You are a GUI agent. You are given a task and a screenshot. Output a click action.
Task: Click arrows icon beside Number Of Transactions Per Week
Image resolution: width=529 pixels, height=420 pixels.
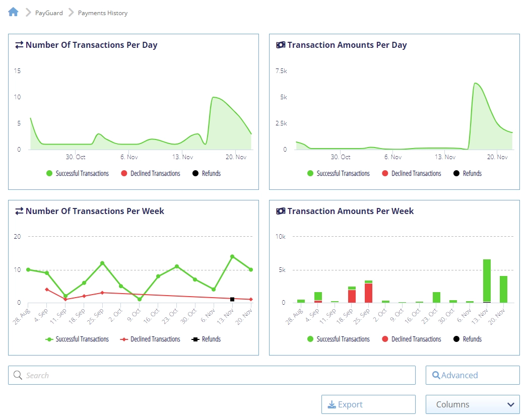(x=19, y=211)
